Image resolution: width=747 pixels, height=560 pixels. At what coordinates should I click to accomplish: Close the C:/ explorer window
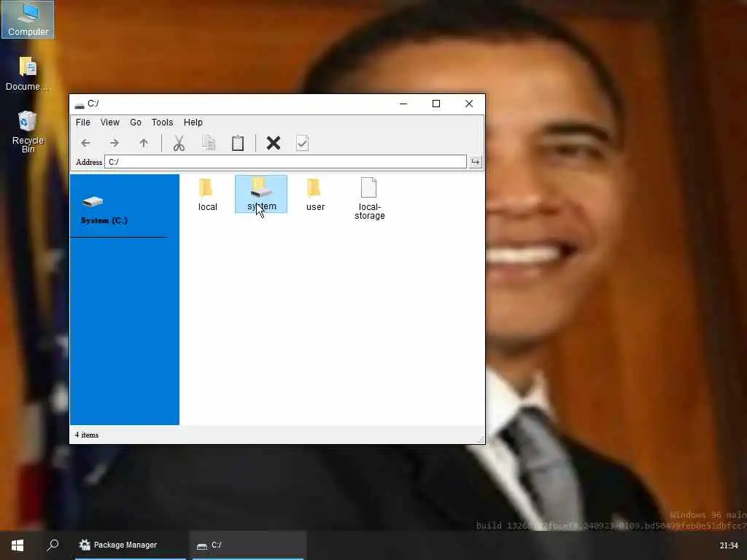pos(469,104)
